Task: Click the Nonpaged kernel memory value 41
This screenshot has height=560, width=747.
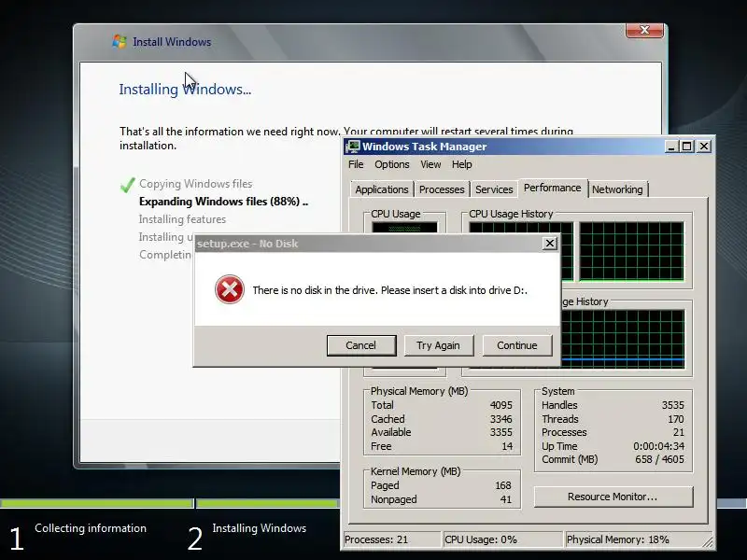Action: click(506, 499)
